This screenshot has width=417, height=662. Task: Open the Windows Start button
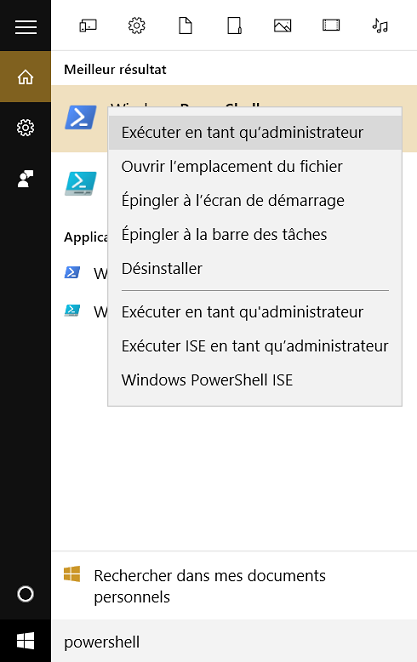tap(25, 641)
